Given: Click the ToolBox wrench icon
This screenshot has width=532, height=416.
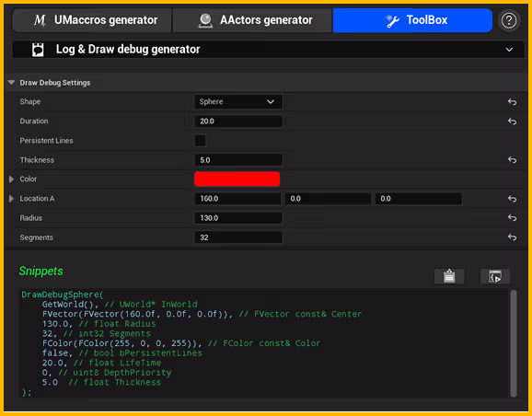Looking at the screenshot, I should tap(392, 20).
